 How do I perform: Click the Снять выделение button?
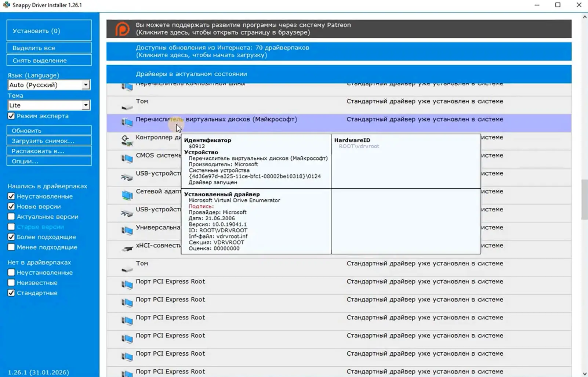49,60
